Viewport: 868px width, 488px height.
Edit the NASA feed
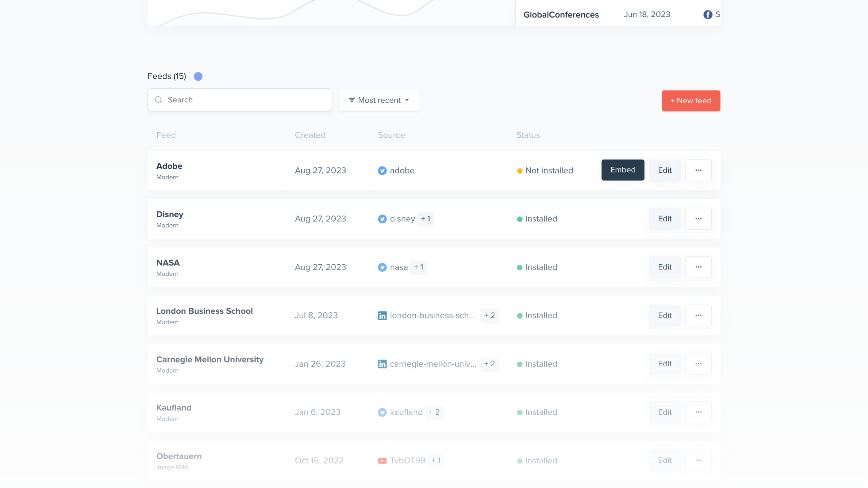(x=665, y=267)
